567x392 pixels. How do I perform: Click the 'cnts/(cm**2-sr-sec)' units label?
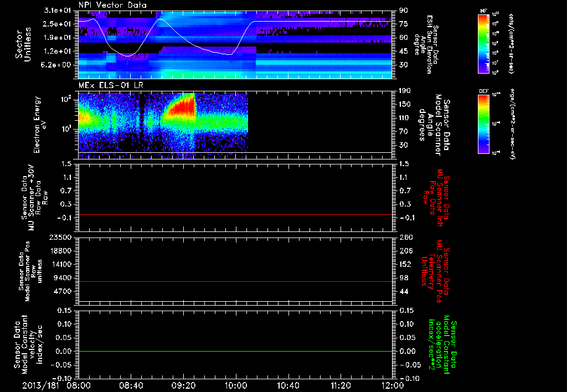[511, 44]
